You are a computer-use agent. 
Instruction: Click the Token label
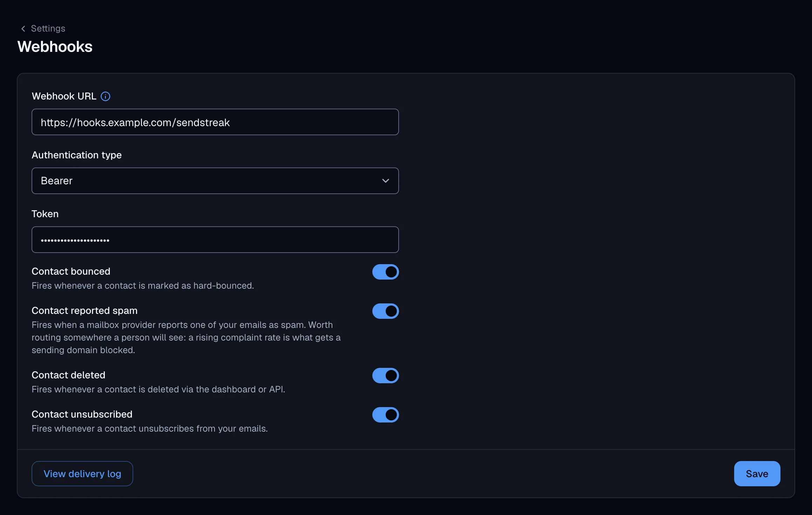45,214
